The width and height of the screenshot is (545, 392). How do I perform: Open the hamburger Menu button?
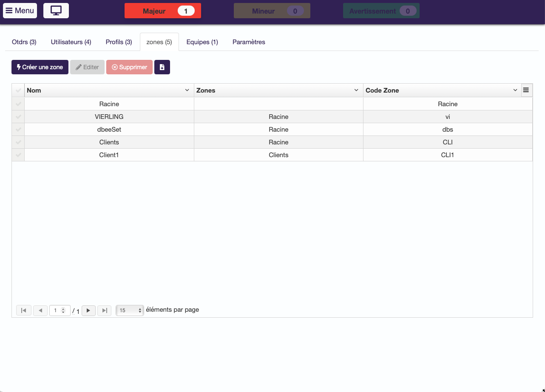[20, 11]
